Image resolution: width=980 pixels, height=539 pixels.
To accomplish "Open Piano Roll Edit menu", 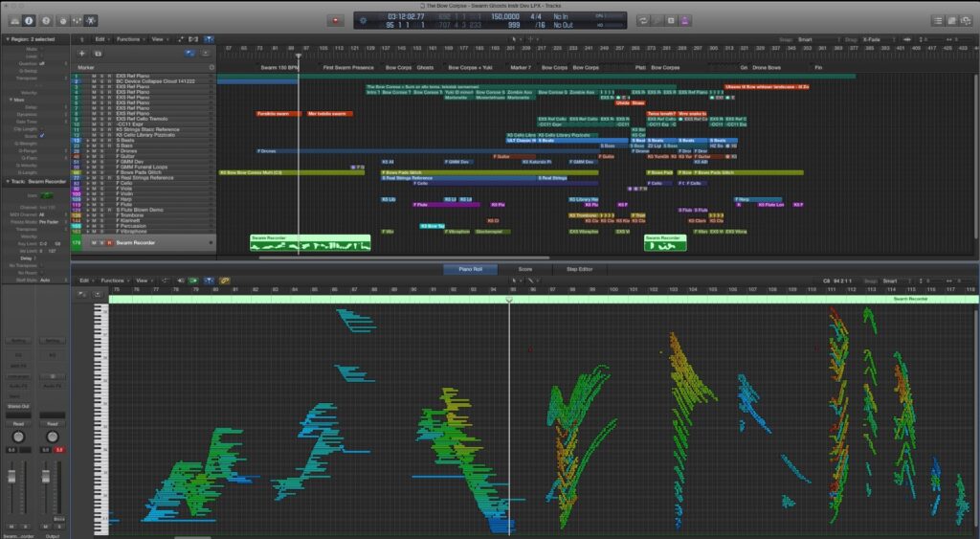I will coord(85,281).
